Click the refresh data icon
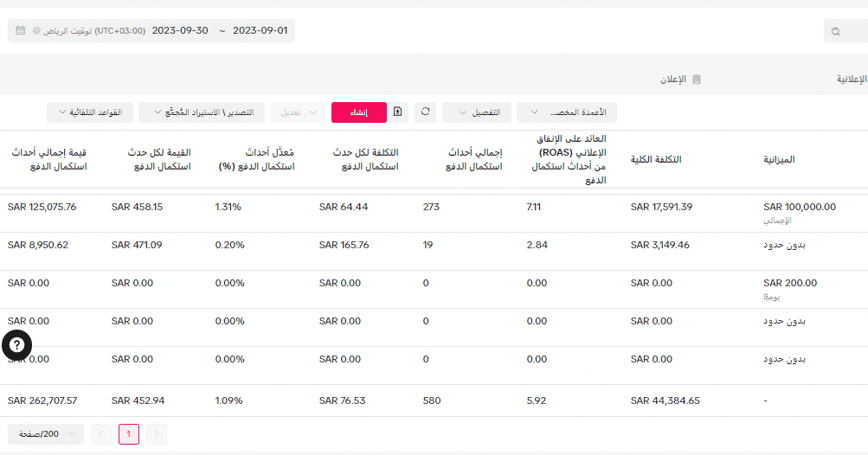 (425, 112)
